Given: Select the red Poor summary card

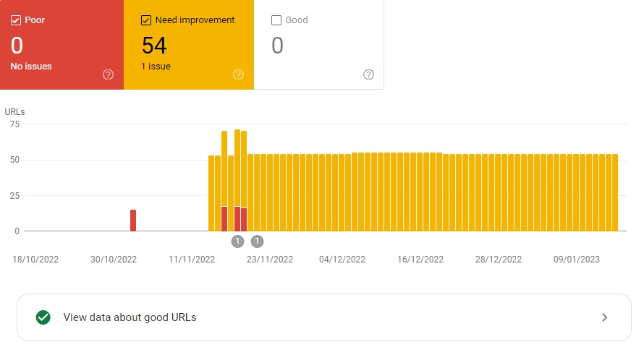Looking at the screenshot, I should (62, 45).
